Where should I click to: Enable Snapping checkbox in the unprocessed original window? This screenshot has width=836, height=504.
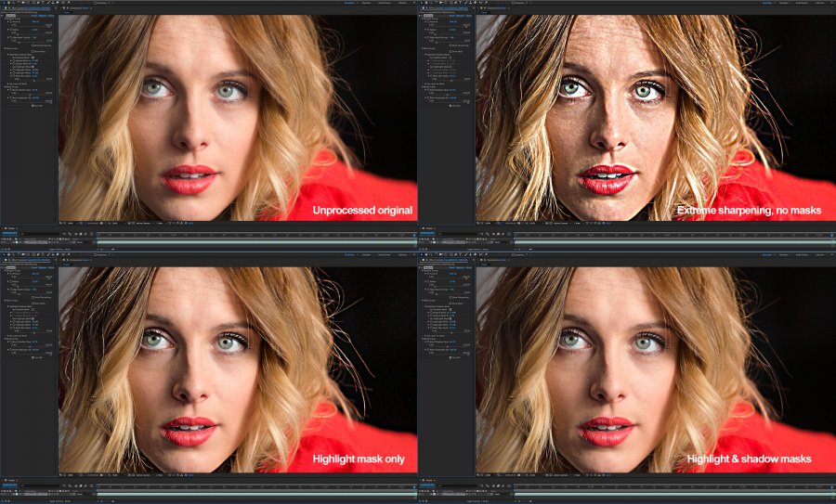point(95,3)
